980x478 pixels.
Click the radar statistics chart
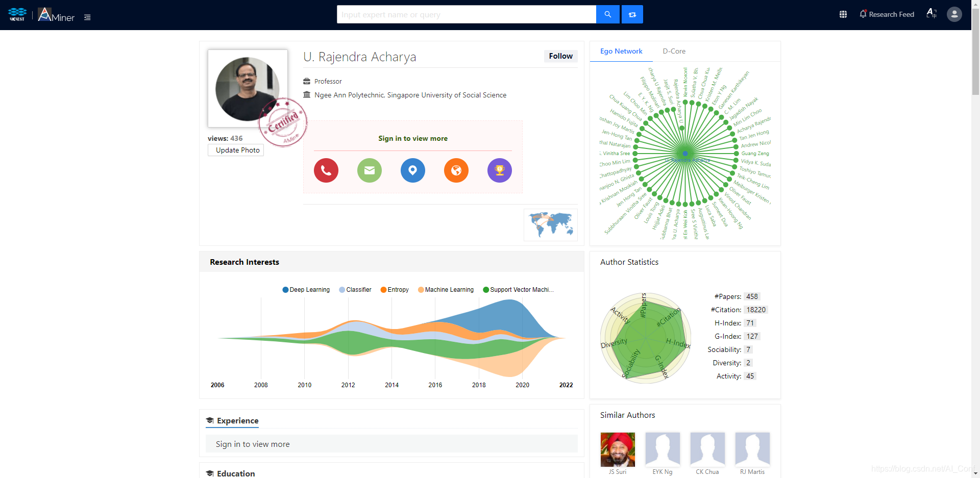(x=646, y=338)
